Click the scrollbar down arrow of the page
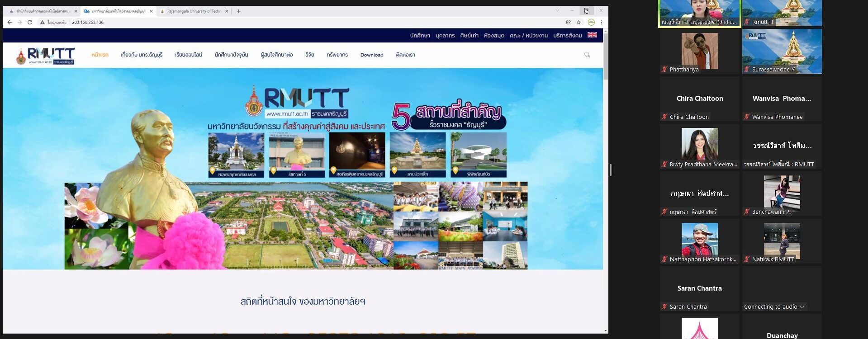The width and height of the screenshot is (868, 339). (606, 331)
